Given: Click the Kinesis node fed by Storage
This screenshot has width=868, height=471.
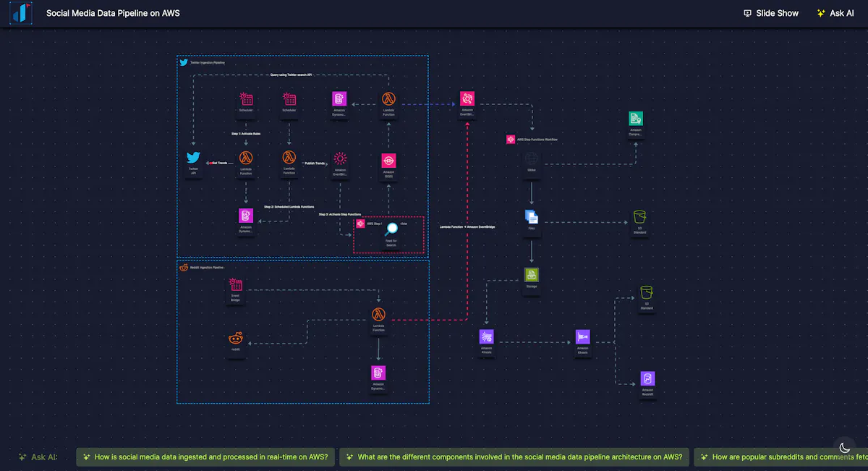Looking at the screenshot, I should pyautogui.click(x=486, y=337).
